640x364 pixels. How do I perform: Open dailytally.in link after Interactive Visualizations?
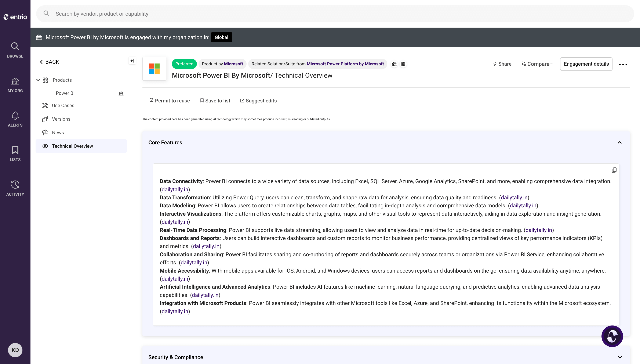tap(175, 222)
